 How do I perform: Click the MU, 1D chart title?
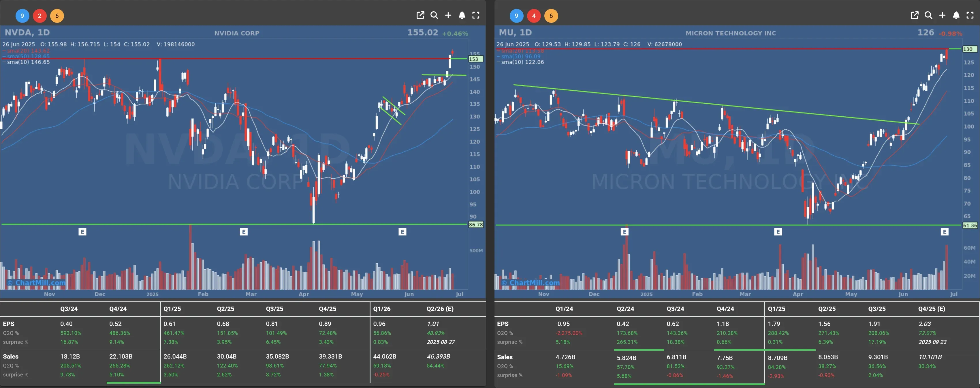[515, 32]
